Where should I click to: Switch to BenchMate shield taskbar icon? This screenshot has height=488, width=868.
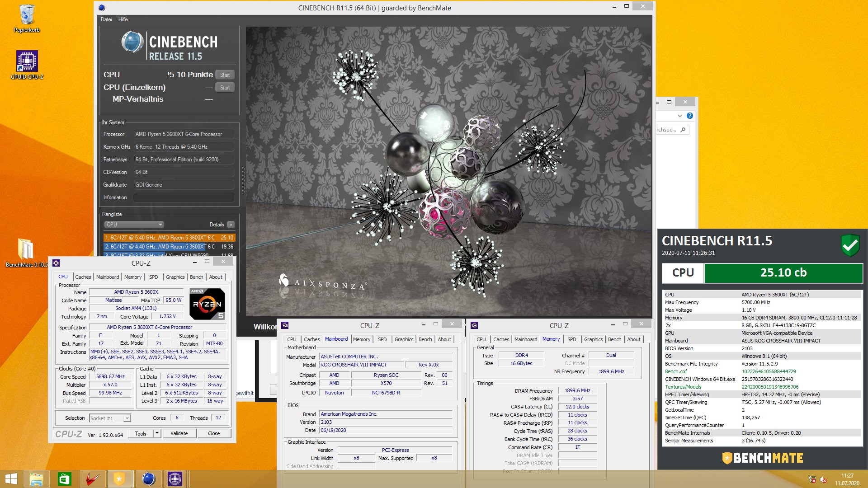[119, 479]
